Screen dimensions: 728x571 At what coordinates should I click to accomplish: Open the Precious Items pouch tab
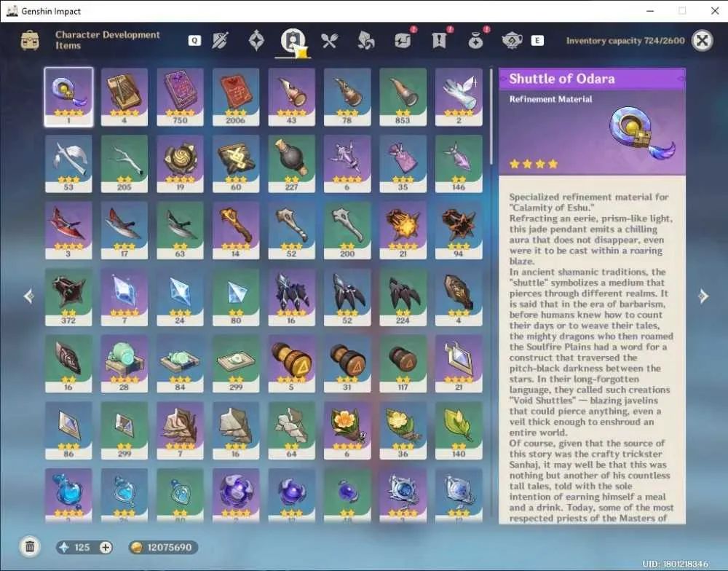pyautogui.click(x=476, y=40)
